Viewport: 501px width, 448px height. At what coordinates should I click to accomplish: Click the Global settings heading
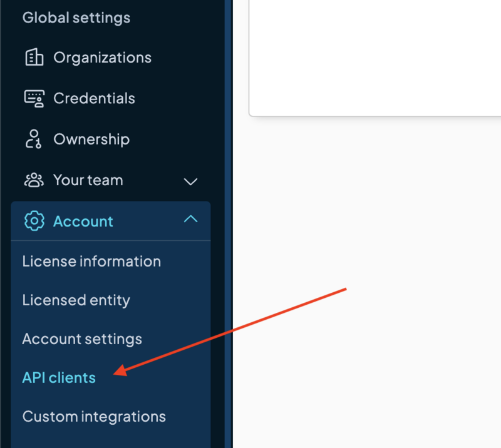pos(76,18)
